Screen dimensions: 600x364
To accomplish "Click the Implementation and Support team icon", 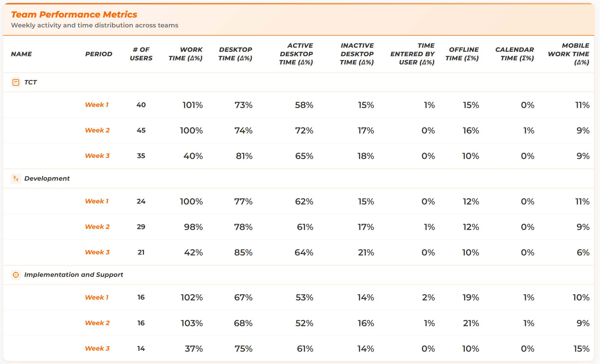I will pyautogui.click(x=16, y=275).
